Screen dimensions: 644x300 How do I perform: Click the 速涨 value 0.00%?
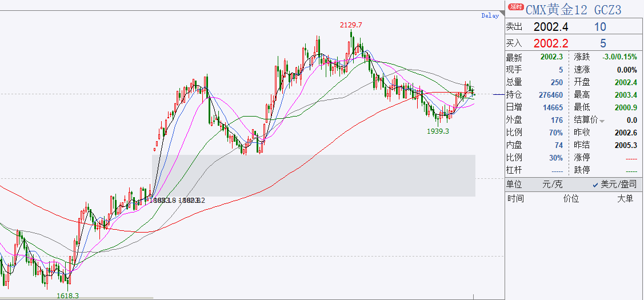[627, 70]
